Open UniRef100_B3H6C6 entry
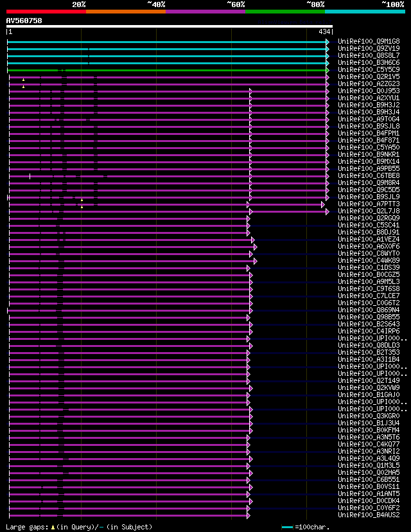The height and width of the screenshot is (532, 411). point(369,63)
